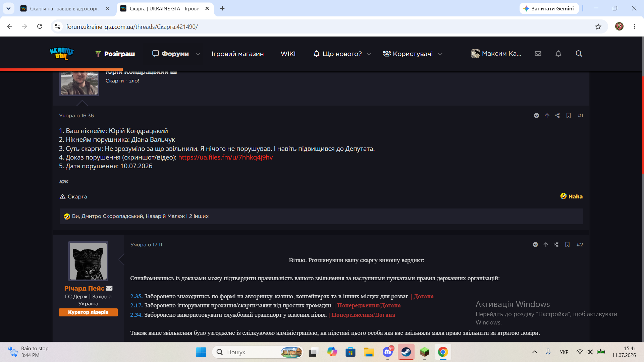644x362 pixels.
Task: Open the Форуми section
Action: pos(170,54)
